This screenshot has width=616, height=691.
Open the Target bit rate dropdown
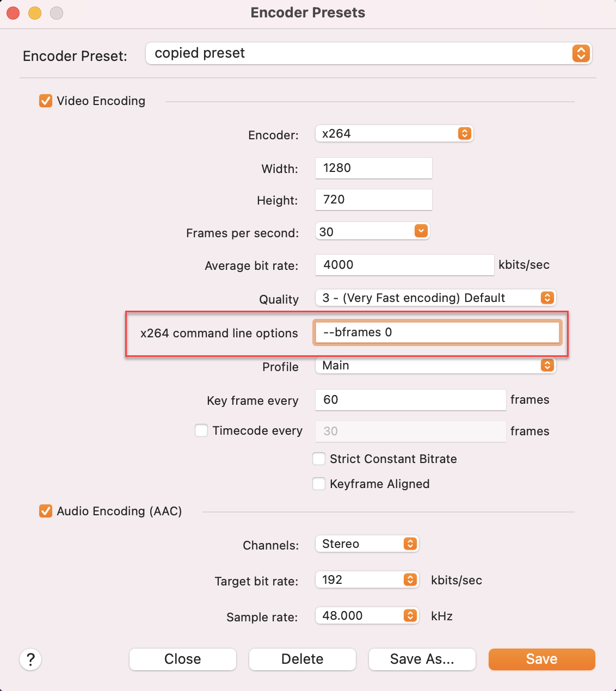click(367, 579)
